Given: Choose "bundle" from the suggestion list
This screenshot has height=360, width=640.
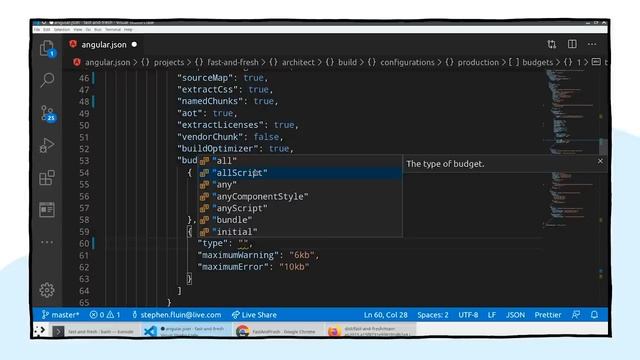Looking at the screenshot, I should pyautogui.click(x=300, y=220).
